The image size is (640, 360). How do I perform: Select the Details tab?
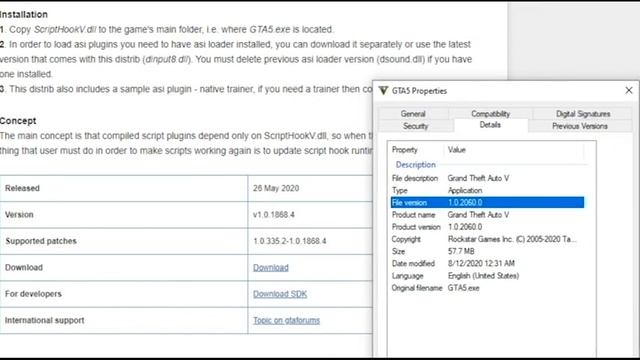coord(490,125)
